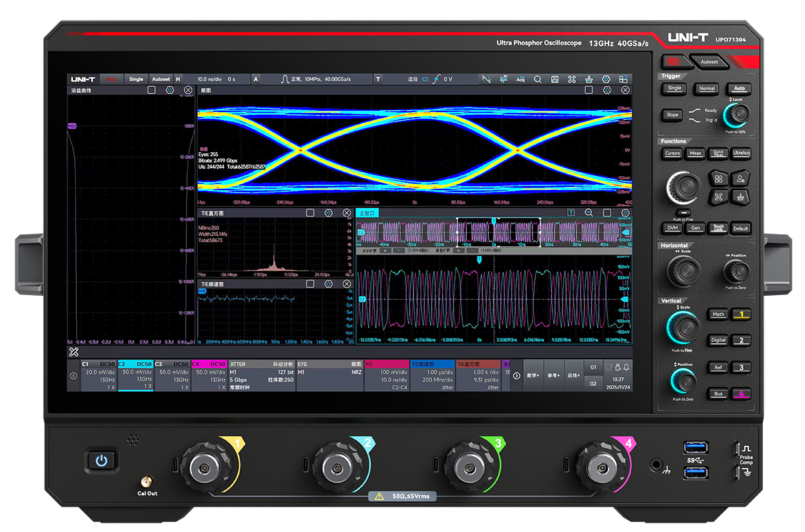Click the Horizontal Scale knob
This screenshot has width=805, height=532.
[684, 271]
